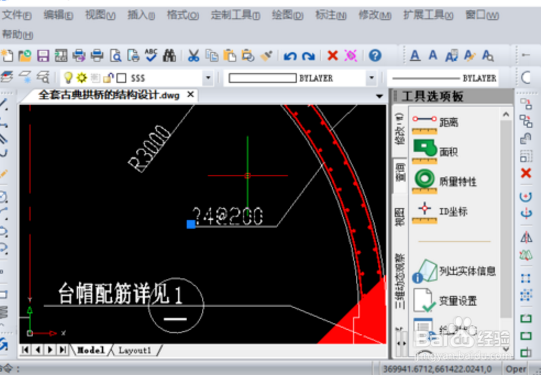
Task: Open the drawing tabs list arrow
Action: 379,96
